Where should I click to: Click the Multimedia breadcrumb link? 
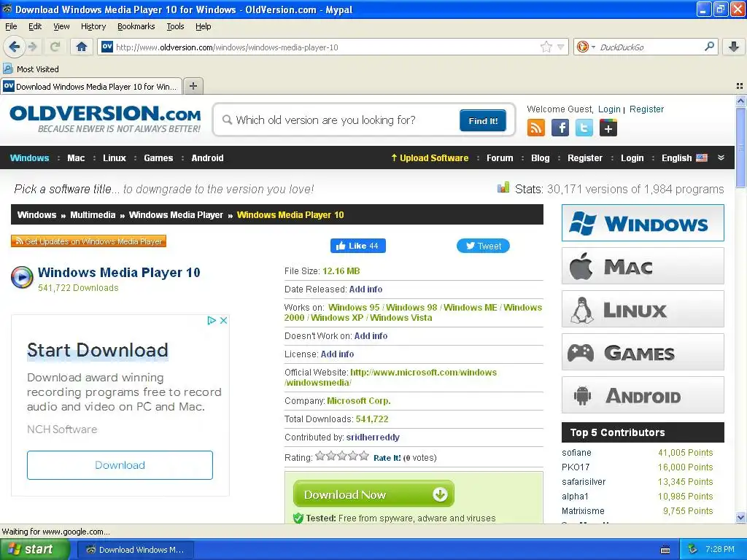point(93,215)
